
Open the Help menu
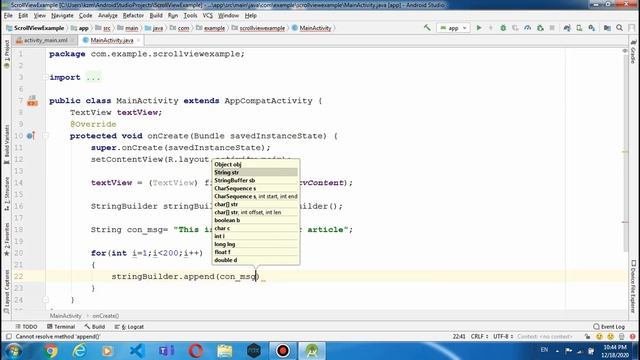tap(251, 16)
